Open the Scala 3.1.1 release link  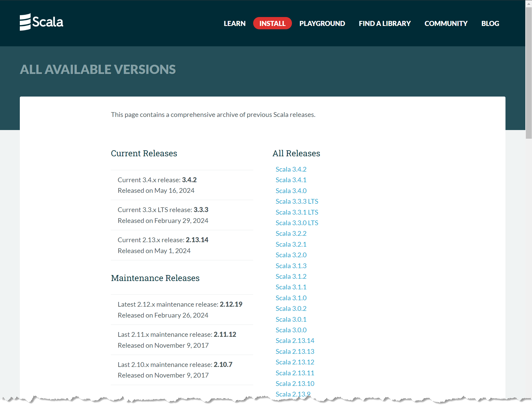click(x=291, y=287)
